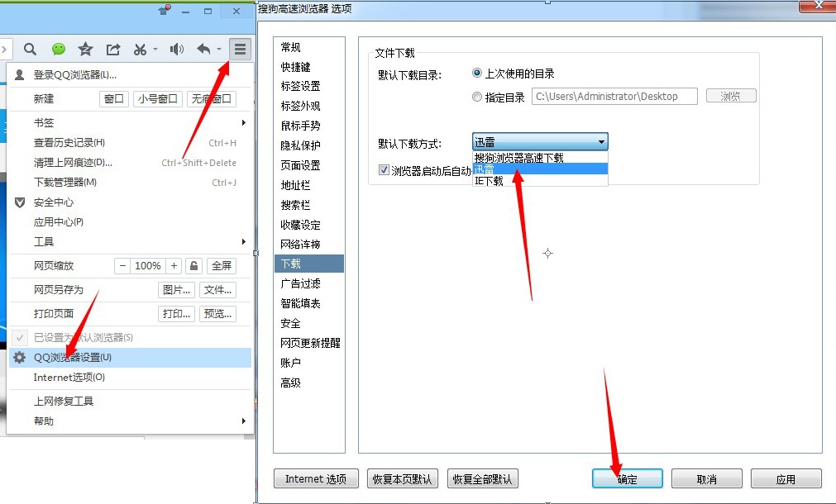Select the scissors screenshot tool icon

pos(140,50)
